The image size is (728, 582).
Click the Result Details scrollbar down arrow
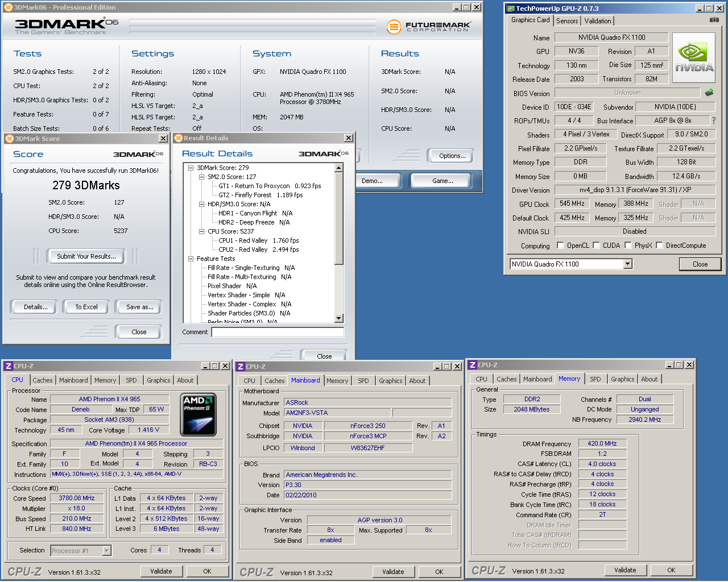339,318
